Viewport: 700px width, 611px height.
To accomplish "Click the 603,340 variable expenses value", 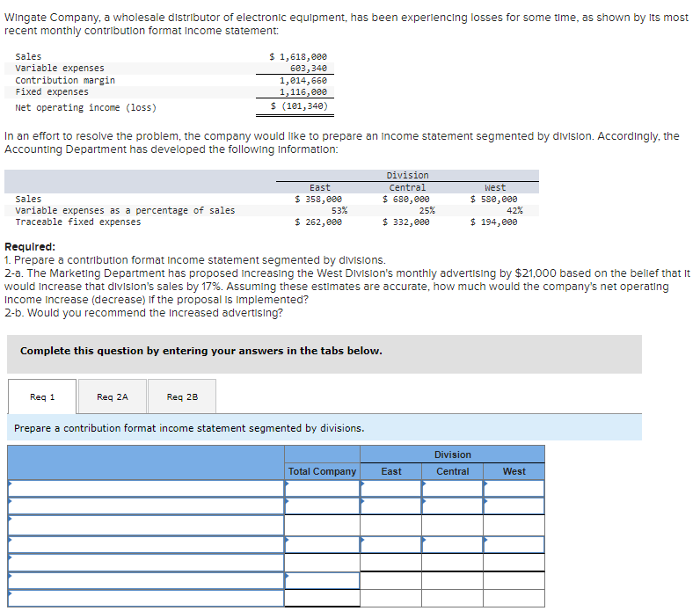I will tap(309, 69).
